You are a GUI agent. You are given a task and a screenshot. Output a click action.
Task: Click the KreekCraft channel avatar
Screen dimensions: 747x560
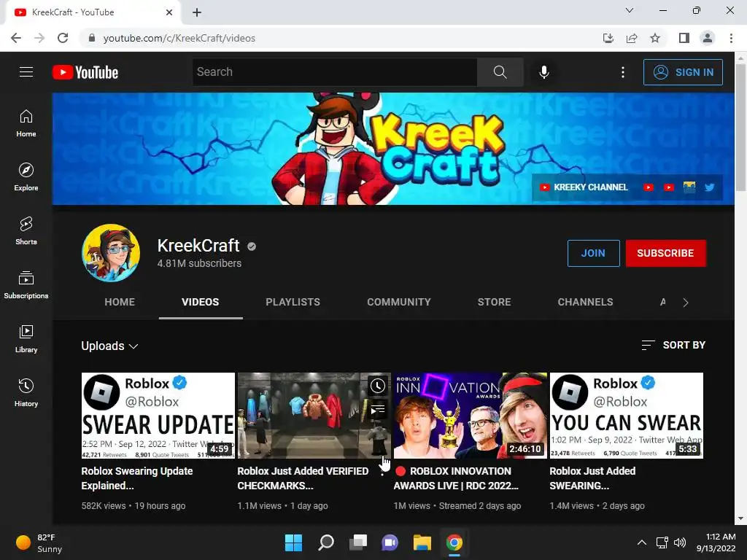point(111,253)
